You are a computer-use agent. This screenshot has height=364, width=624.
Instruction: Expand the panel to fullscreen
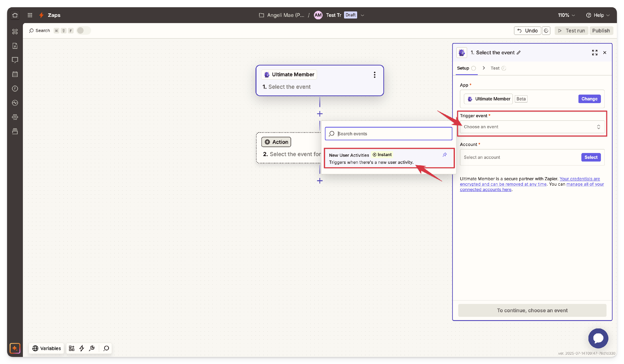(x=594, y=52)
